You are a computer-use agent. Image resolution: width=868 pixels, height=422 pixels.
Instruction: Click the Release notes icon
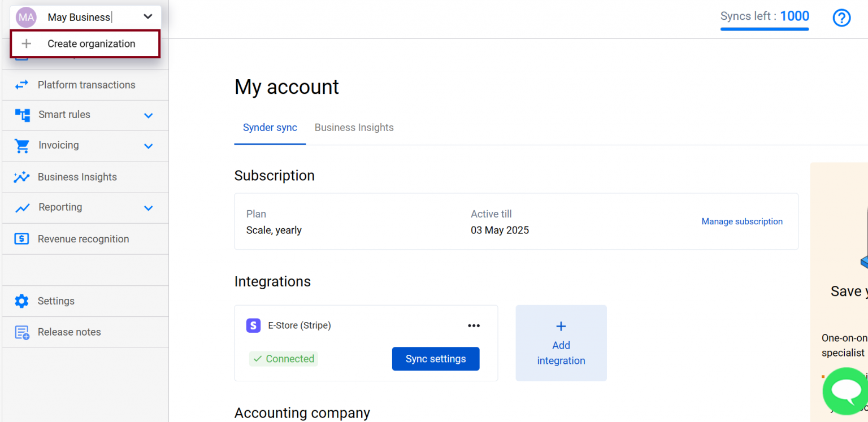(22, 332)
